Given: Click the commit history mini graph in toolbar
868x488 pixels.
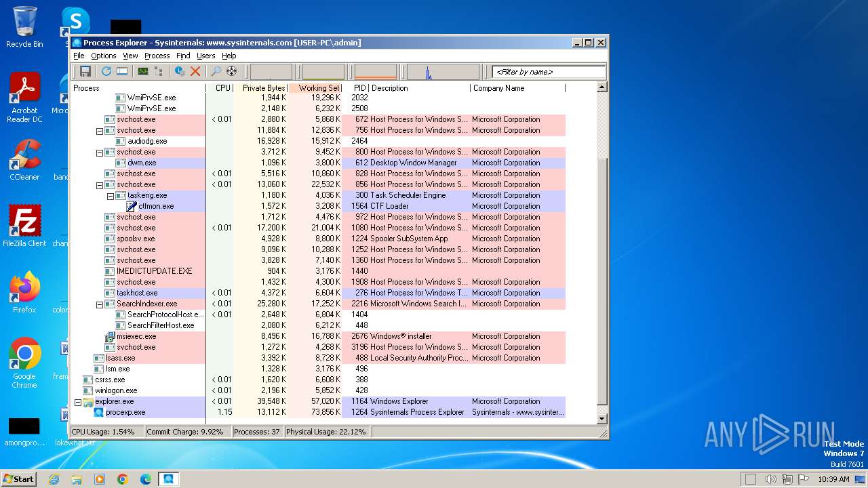Looking at the screenshot, I should coord(323,72).
